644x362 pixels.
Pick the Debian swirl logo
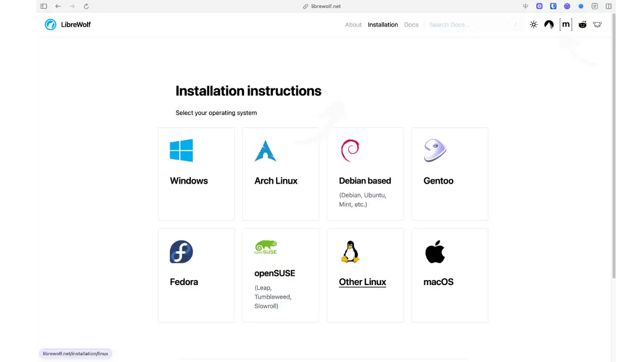coord(350,151)
